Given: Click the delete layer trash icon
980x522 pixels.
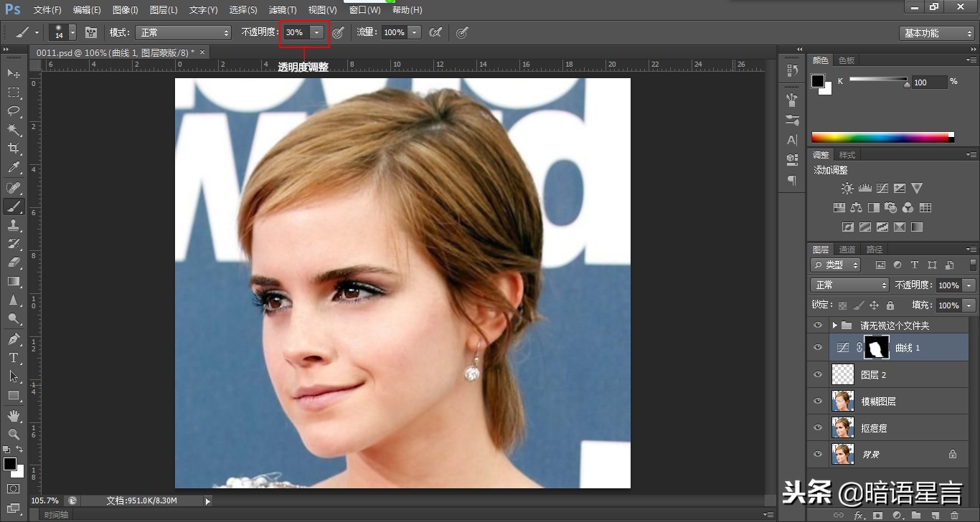Looking at the screenshot, I should (954, 515).
